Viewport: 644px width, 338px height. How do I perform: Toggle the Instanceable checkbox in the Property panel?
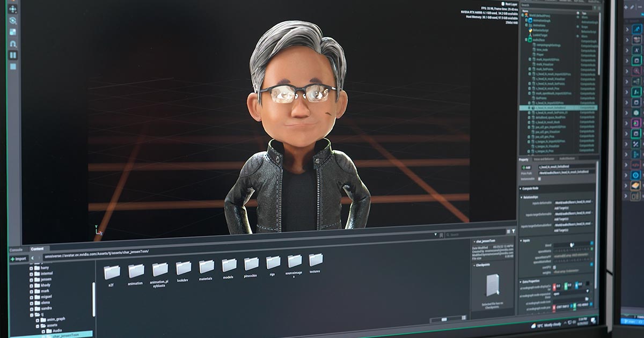pos(539,178)
